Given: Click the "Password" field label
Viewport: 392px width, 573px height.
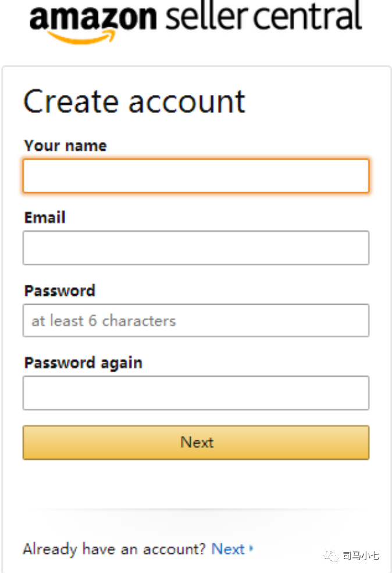Looking at the screenshot, I should tap(59, 291).
